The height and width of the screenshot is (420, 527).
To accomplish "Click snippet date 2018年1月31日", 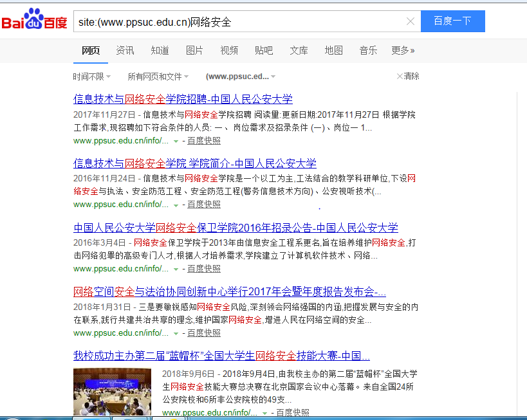I will tap(102, 307).
